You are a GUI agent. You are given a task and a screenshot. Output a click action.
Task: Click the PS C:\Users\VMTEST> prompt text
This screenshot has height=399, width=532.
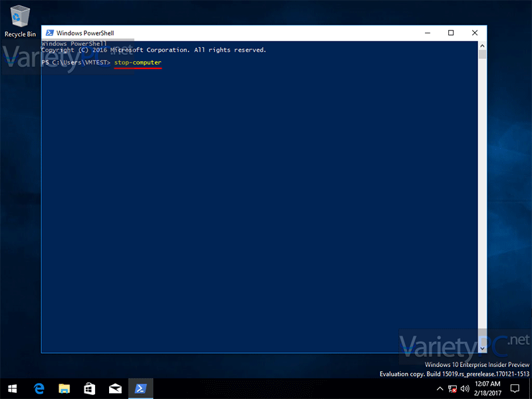click(x=76, y=63)
